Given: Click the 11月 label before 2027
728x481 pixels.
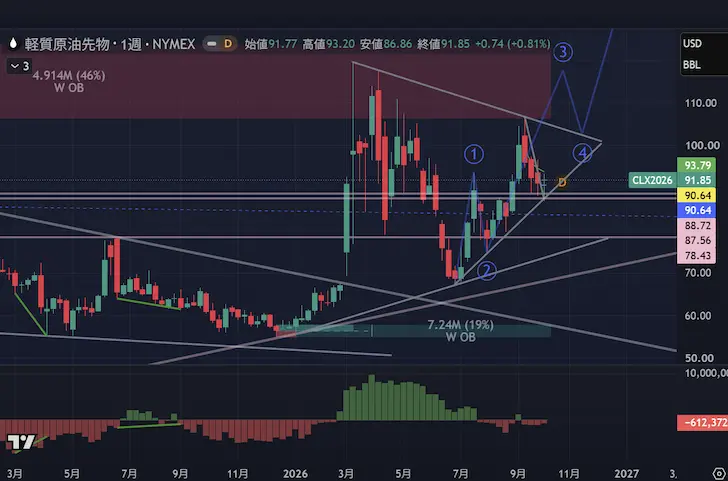Looking at the screenshot, I should coord(569,474).
